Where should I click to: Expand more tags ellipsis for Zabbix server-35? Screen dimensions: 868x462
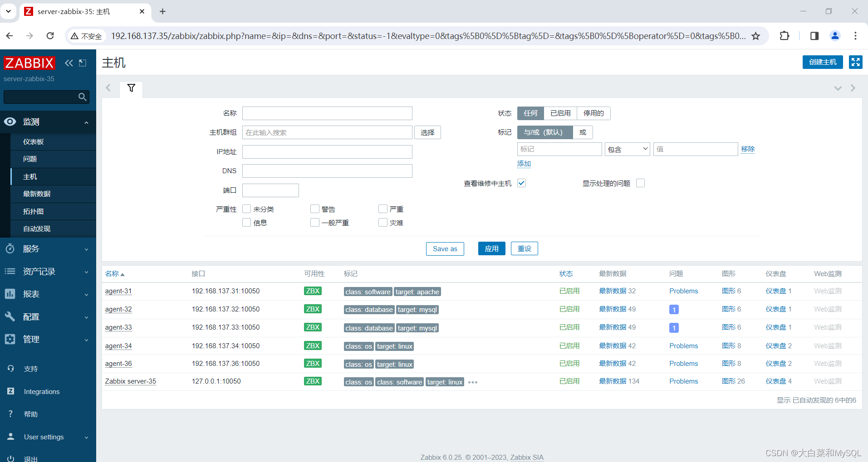coord(473,382)
